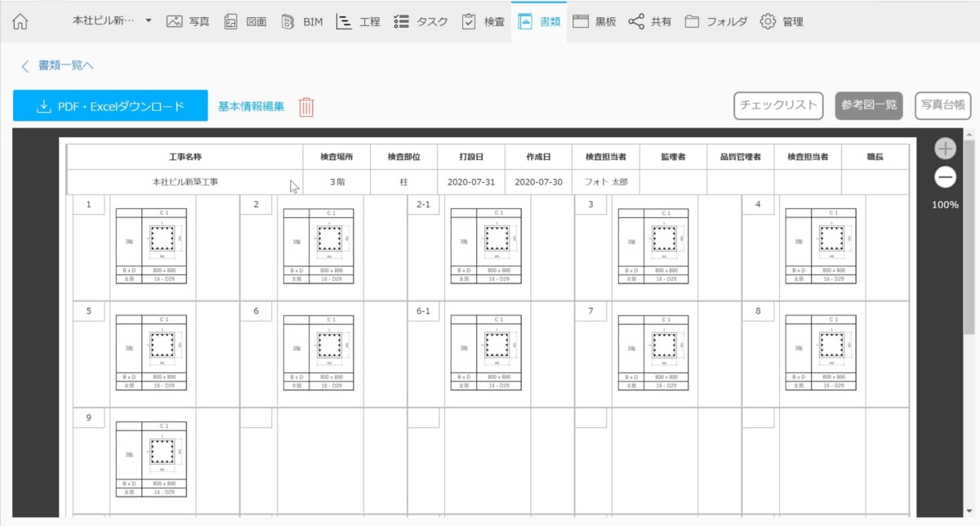This screenshot has height=526, width=980.
Task: Switch to 写真台帳 view
Action: click(x=942, y=105)
